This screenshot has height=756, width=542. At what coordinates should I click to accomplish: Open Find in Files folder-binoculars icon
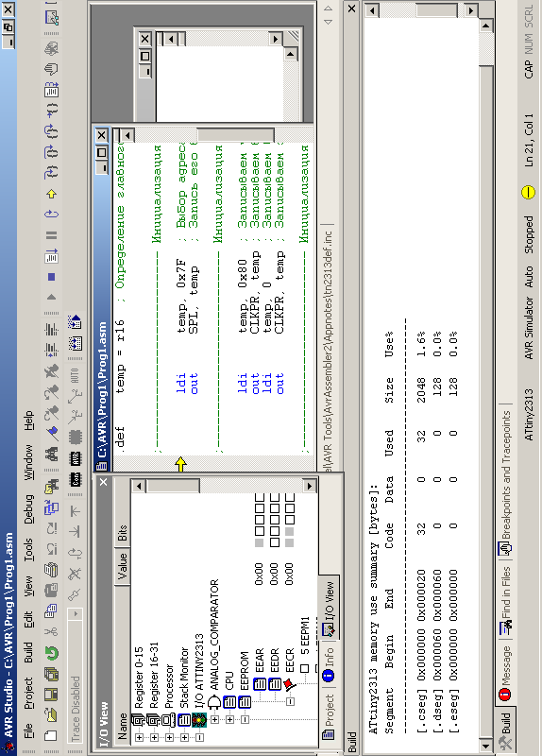pos(51,488)
